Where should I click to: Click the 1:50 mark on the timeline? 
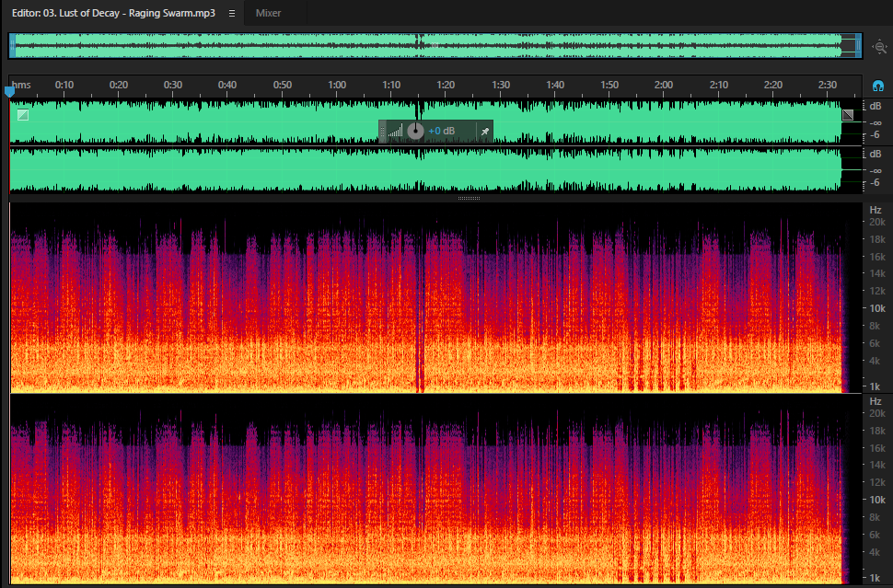pos(609,85)
